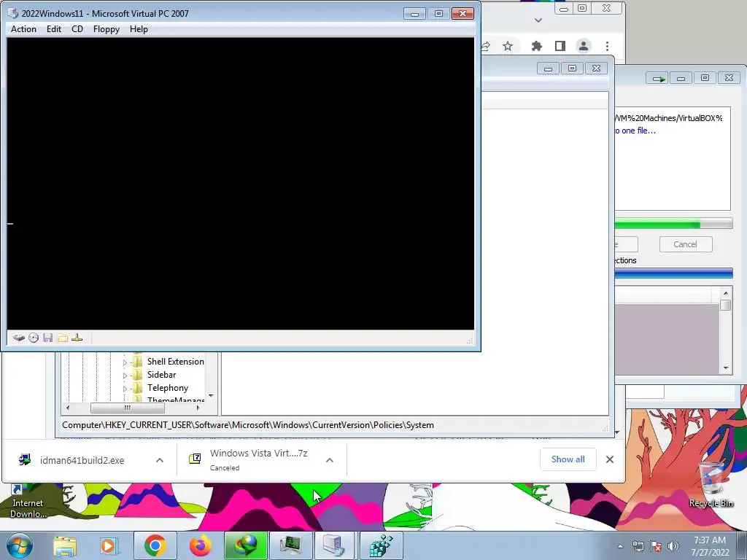
Task: Open the Edit menu in Virtual PC
Action: click(x=54, y=29)
